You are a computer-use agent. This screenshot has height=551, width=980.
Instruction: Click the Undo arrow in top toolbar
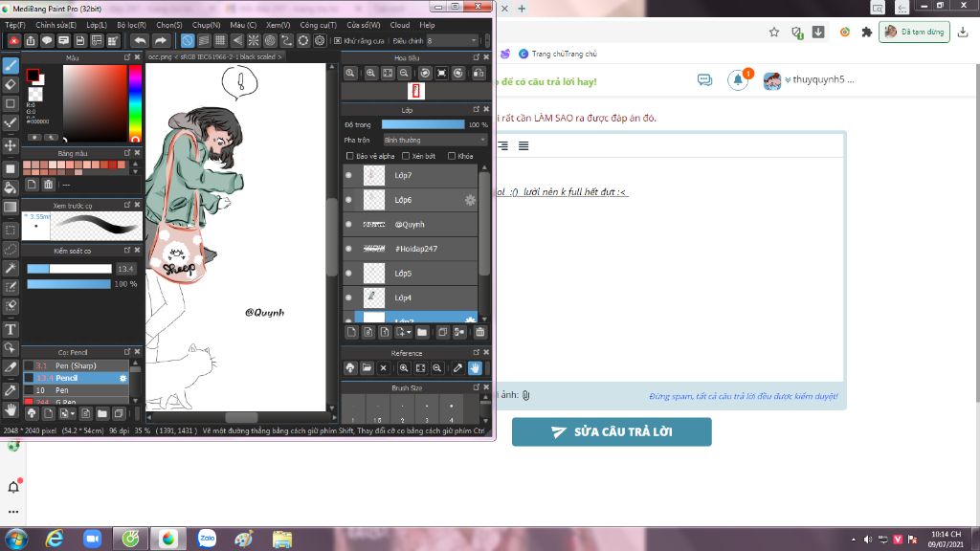[x=140, y=40]
